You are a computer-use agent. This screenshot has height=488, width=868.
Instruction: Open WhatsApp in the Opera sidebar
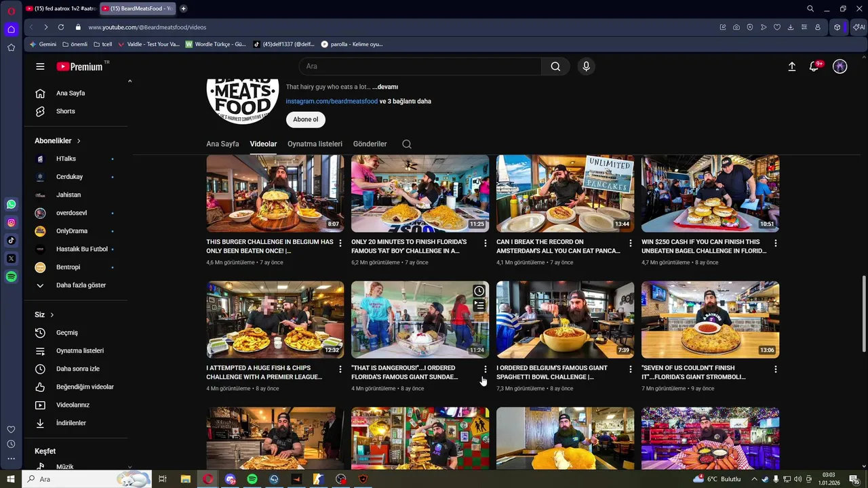(x=12, y=204)
